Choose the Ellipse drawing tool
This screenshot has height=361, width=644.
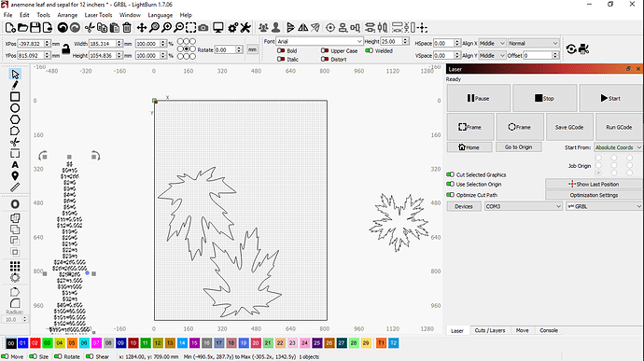(x=15, y=108)
